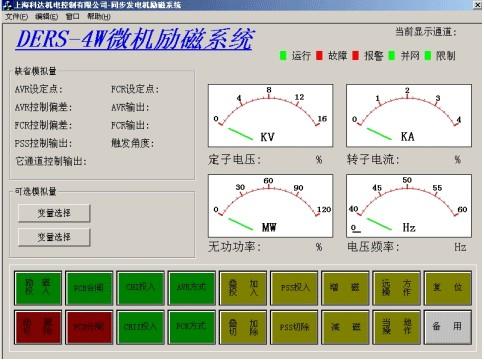Click the 增磁 button
The width and height of the screenshot is (484, 363).
pos(345,288)
